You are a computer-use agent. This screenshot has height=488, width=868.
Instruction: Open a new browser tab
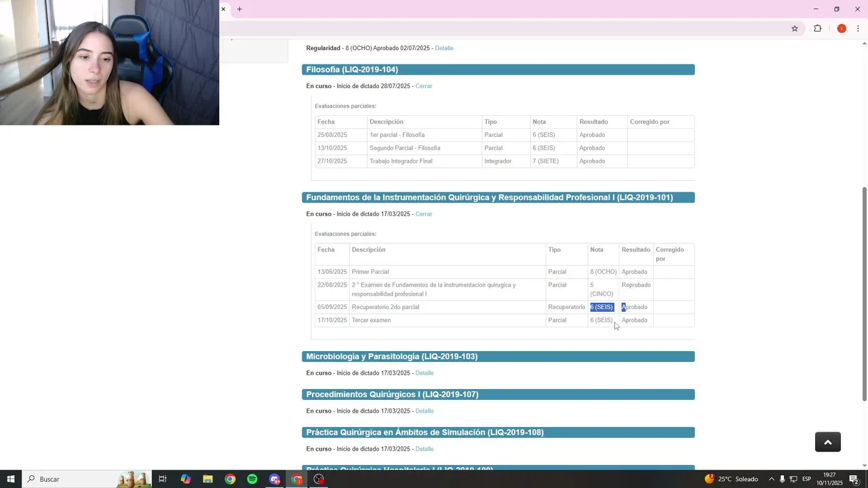[x=239, y=9]
